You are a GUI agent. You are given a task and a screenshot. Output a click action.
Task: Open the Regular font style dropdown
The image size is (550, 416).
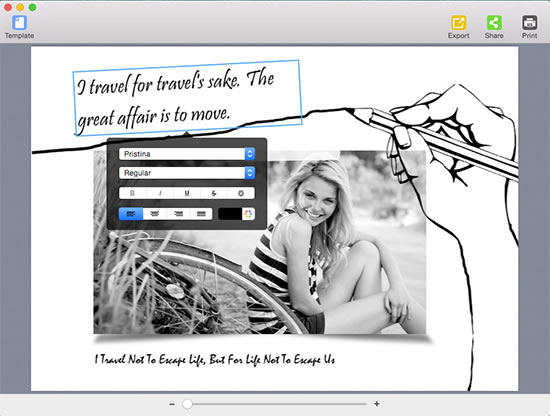pyautogui.click(x=187, y=173)
